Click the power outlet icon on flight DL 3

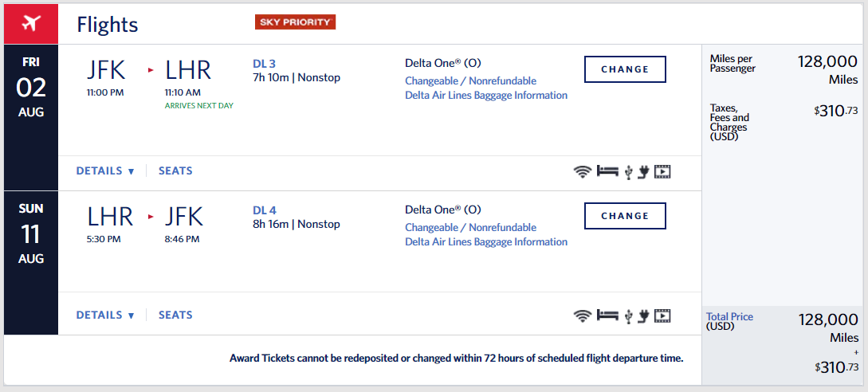point(643,171)
